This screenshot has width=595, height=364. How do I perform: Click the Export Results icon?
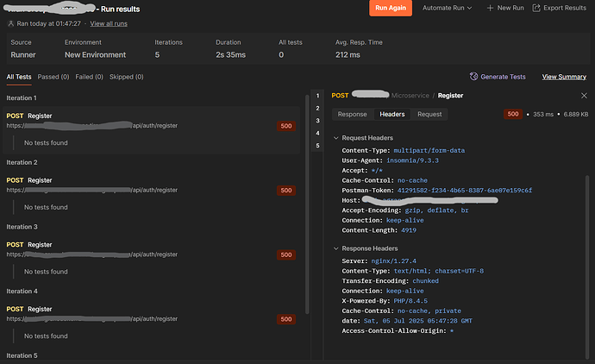click(x=536, y=8)
